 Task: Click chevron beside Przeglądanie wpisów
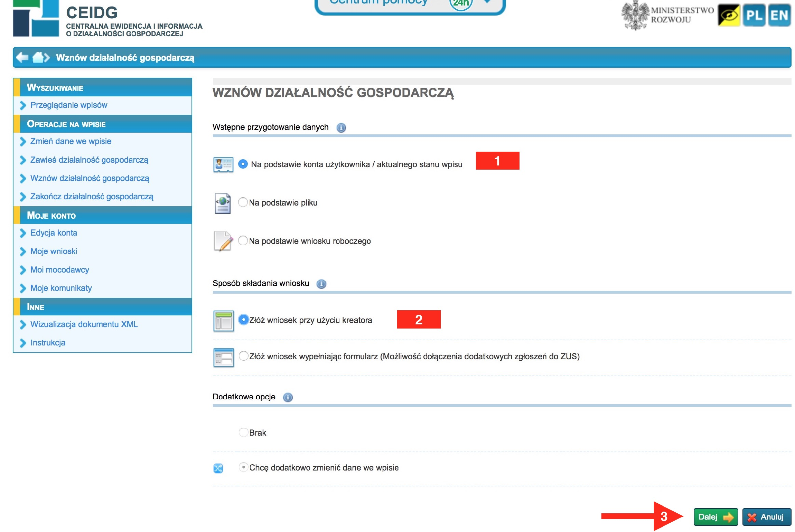(23, 105)
